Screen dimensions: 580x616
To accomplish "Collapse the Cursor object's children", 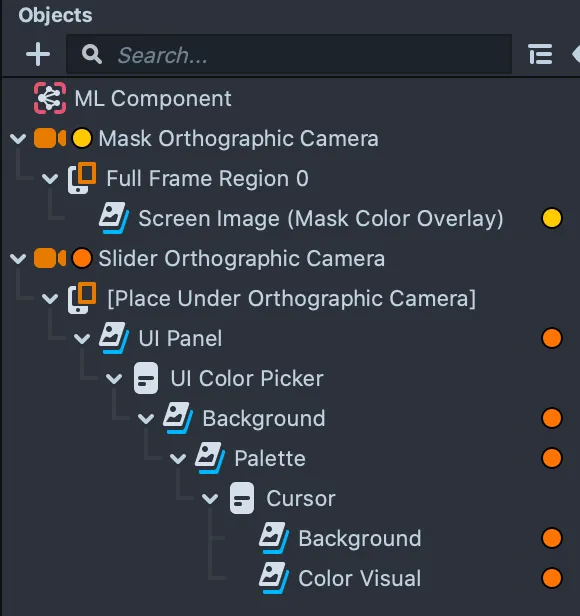I will 210,499.
